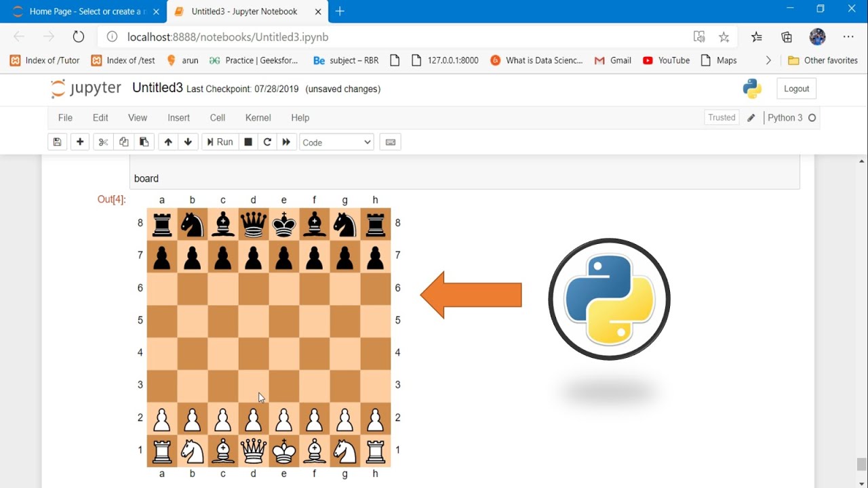Cut selected cells with the scissors icon
Viewport: 868px width, 488px height.
[103, 142]
